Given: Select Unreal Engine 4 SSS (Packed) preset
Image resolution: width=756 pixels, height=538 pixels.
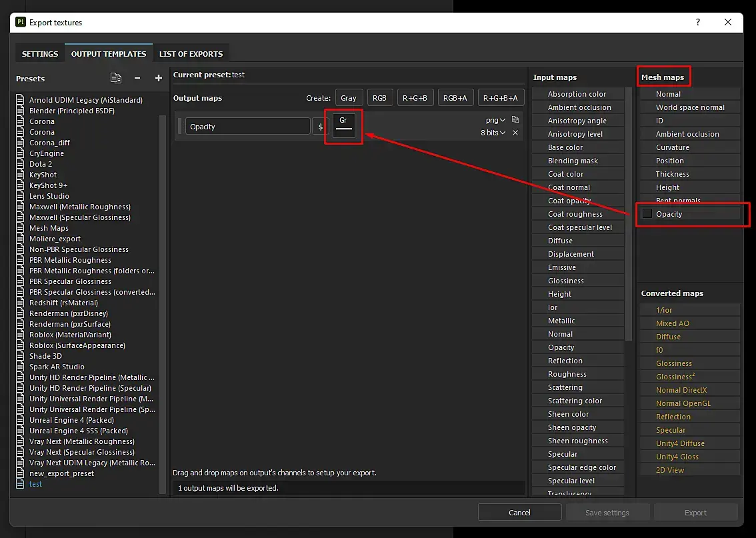Looking at the screenshot, I should tap(79, 431).
